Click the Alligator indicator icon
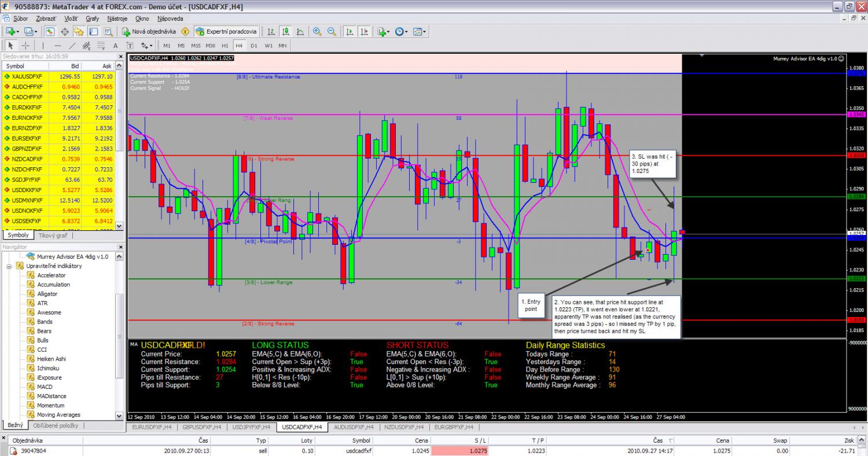 [x=31, y=294]
